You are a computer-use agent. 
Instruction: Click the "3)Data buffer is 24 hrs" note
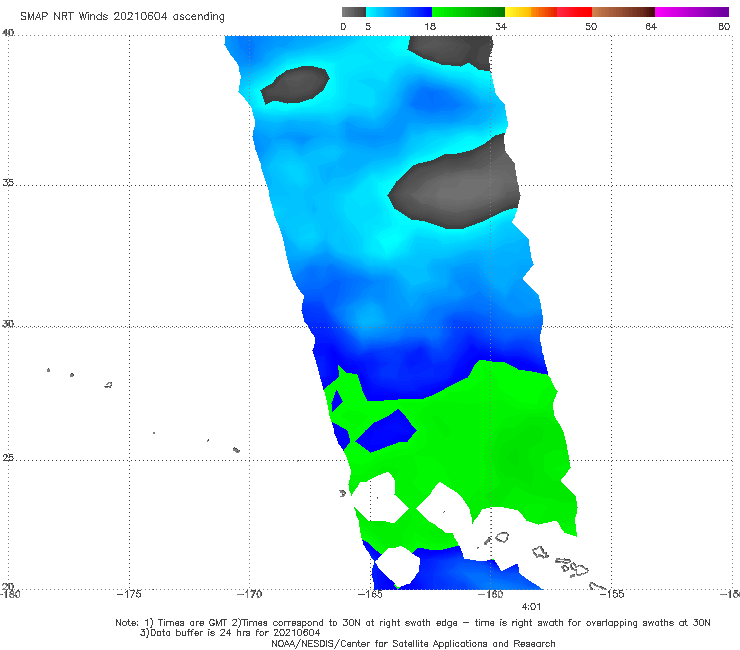pos(230,633)
